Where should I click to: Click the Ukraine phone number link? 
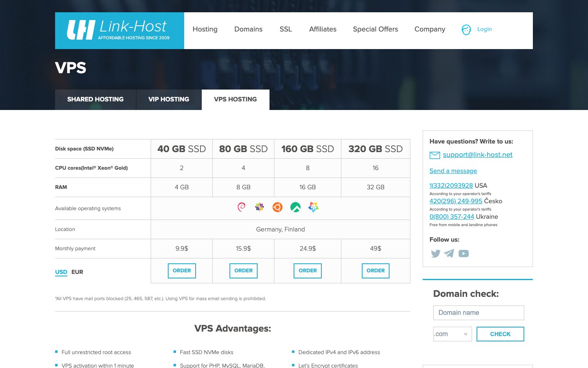[x=452, y=217]
